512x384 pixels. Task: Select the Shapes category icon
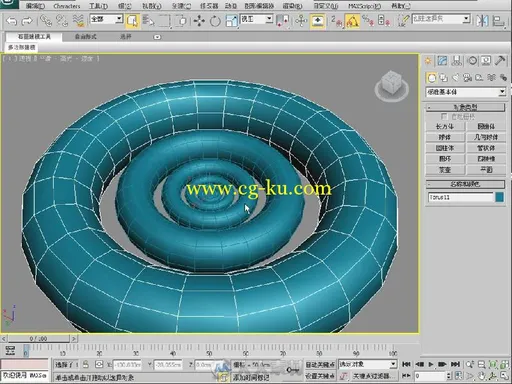tap(444, 78)
